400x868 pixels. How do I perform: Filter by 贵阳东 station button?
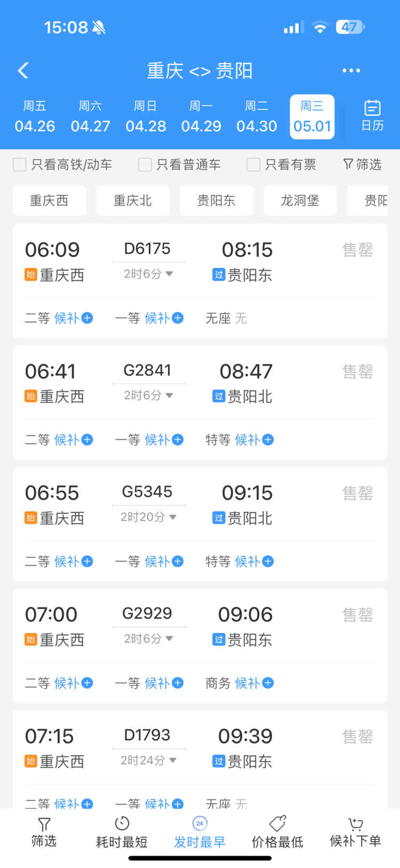click(217, 201)
